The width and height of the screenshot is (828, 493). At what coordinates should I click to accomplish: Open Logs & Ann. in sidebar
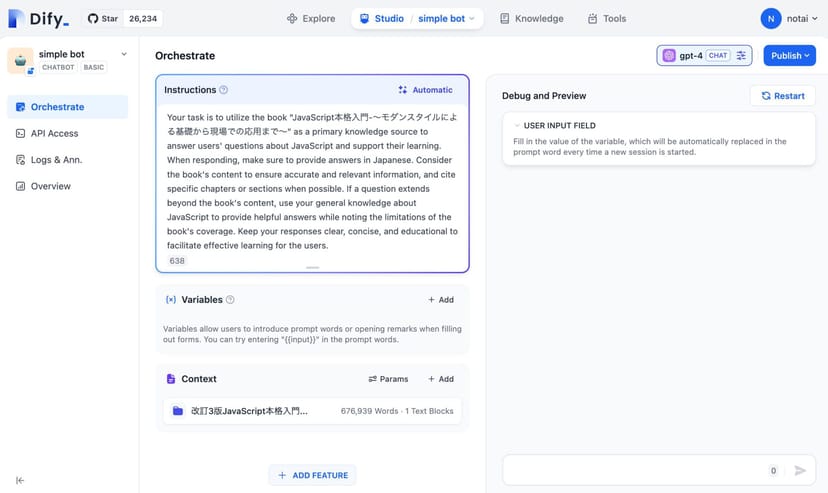point(55,160)
